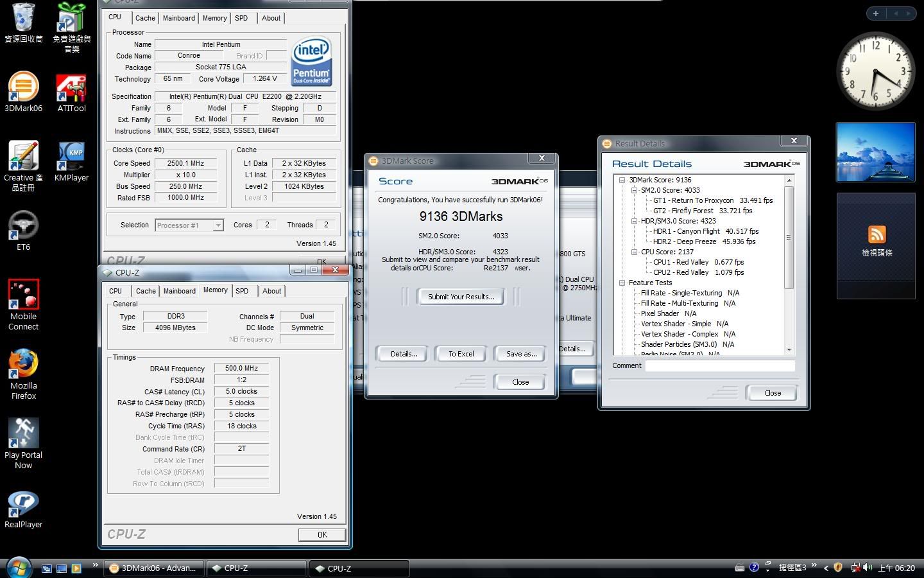Show hidden tray icons arrow
Screen dimensions: 924x578
click(x=826, y=568)
